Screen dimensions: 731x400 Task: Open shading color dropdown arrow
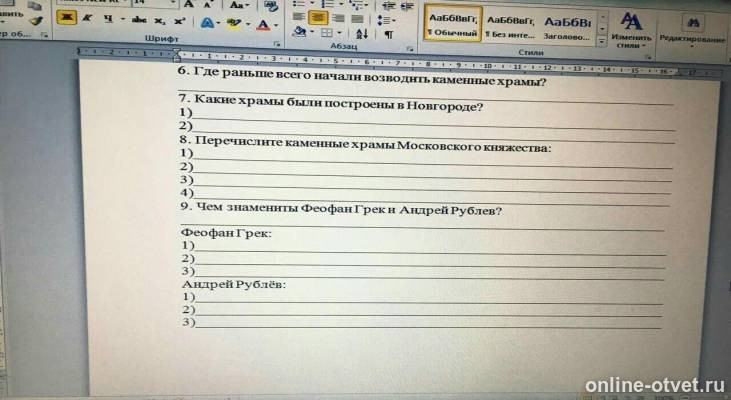pos(311,32)
